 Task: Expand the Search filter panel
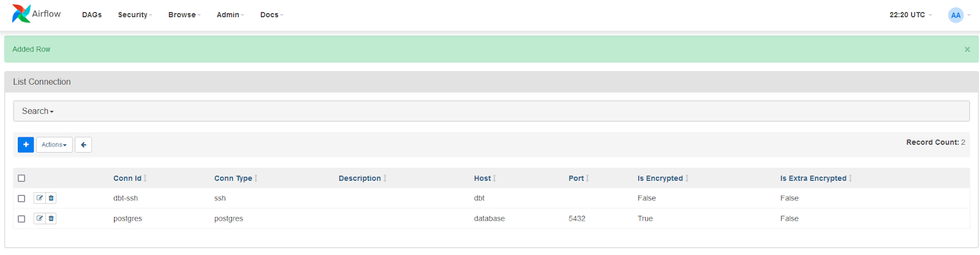[x=38, y=111]
